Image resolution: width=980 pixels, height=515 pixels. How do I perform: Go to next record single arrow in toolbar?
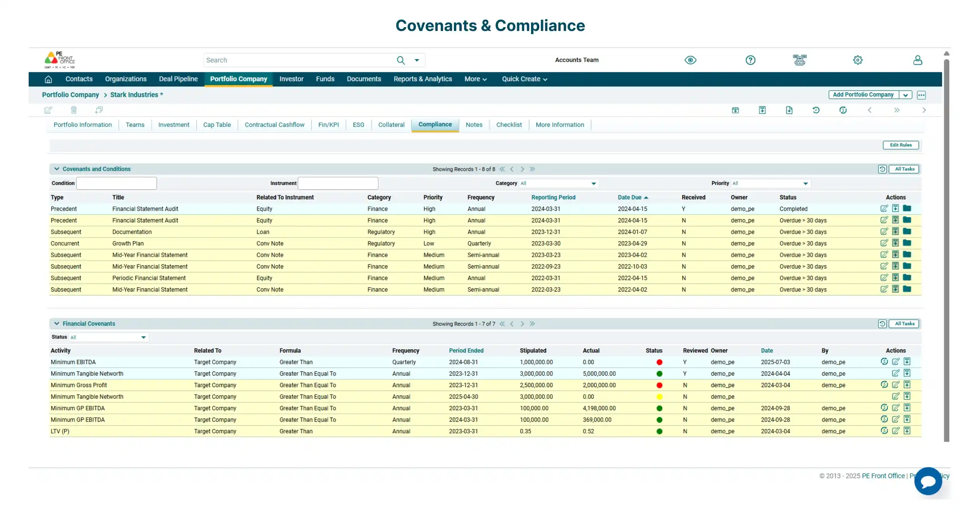point(924,110)
